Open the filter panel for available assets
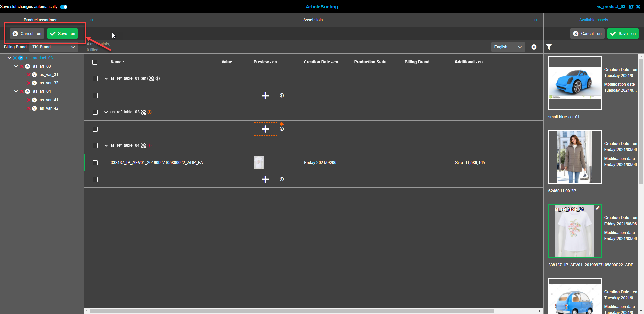Viewport: 644px width, 314px height. [549, 47]
